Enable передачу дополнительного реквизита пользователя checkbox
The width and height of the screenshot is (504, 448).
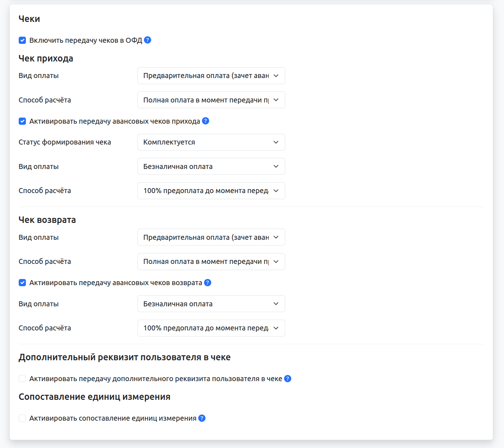coord(22,379)
